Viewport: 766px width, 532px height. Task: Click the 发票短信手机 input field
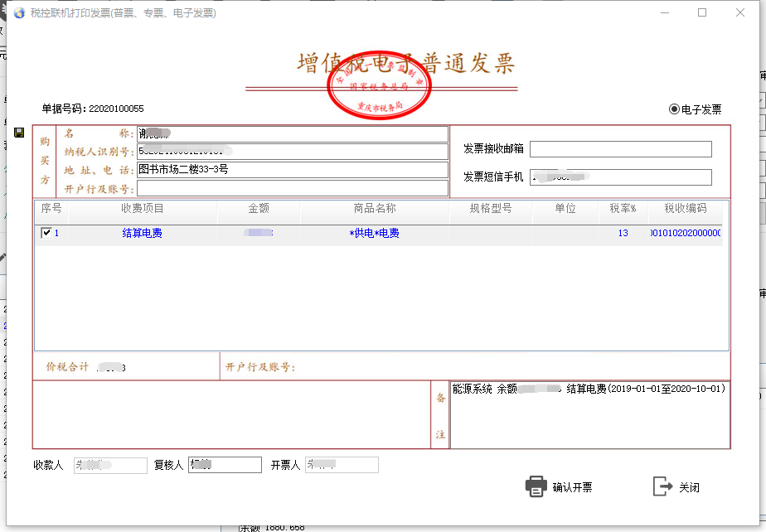[x=620, y=177]
